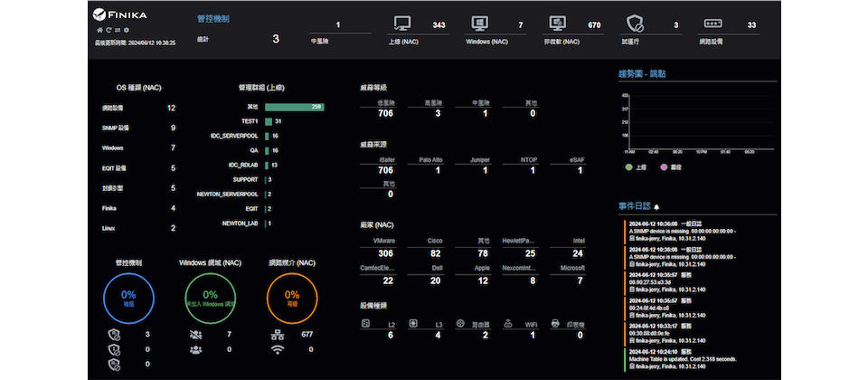Screen dimensions: 868x380
Task: Click the green 其他 bar showing 259
Action: pyautogui.click(x=294, y=107)
